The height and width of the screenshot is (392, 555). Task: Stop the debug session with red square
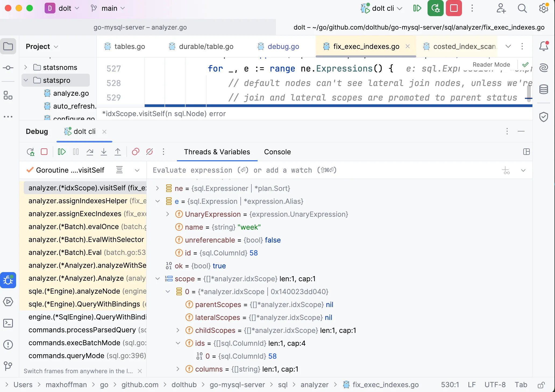point(44,152)
